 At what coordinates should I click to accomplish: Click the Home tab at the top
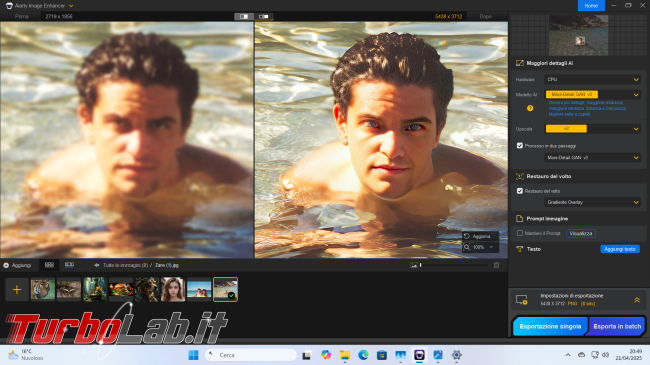(x=591, y=5)
